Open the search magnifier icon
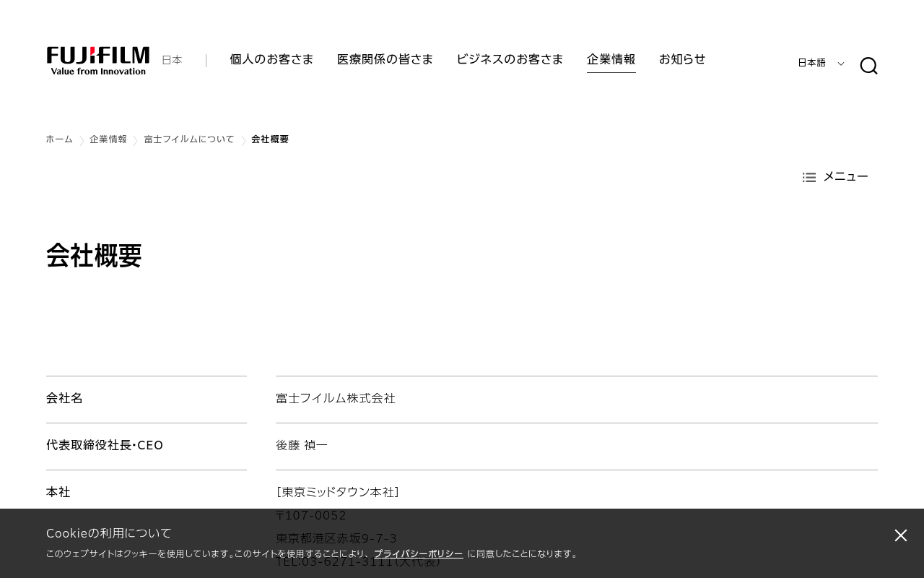The width and height of the screenshot is (924, 578). pyautogui.click(x=869, y=66)
